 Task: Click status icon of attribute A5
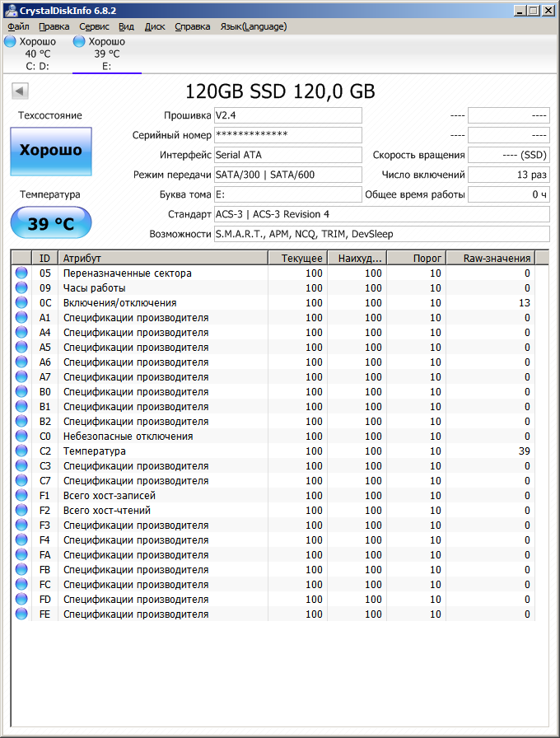pos(21,347)
